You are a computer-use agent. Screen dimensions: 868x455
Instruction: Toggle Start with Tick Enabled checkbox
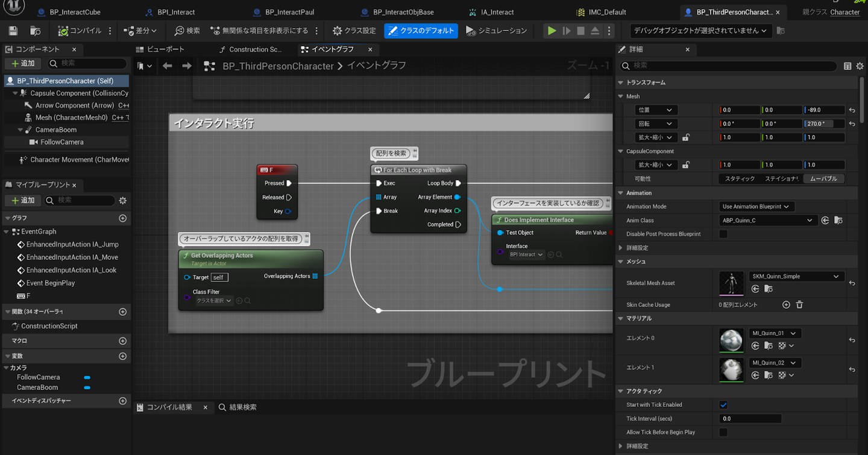click(x=723, y=405)
